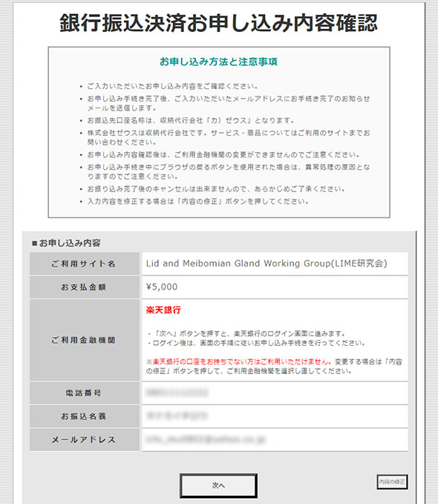Viewport: 438px width, 504px height.
Task: Click the お支払金額 label cell
Action: (x=85, y=287)
